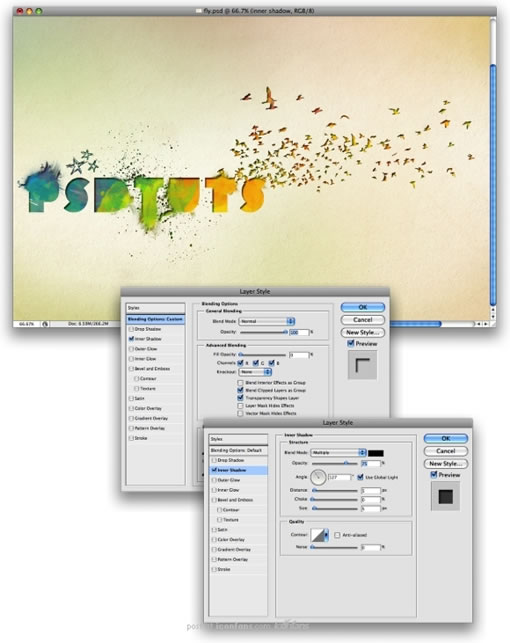Enable the Anti-aliased checkbox
This screenshot has width=510, height=643.
pyautogui.click(x=337, y=535)
